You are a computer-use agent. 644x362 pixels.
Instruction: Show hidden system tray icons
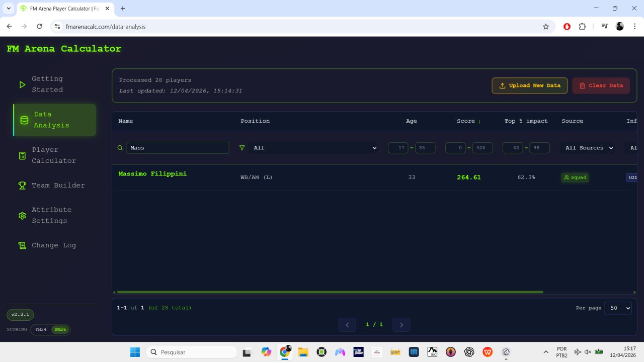click(546, 352)
